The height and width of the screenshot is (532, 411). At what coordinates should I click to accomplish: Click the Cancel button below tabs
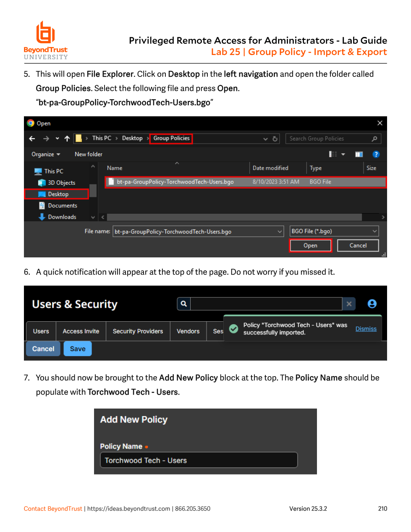point(43,349)
